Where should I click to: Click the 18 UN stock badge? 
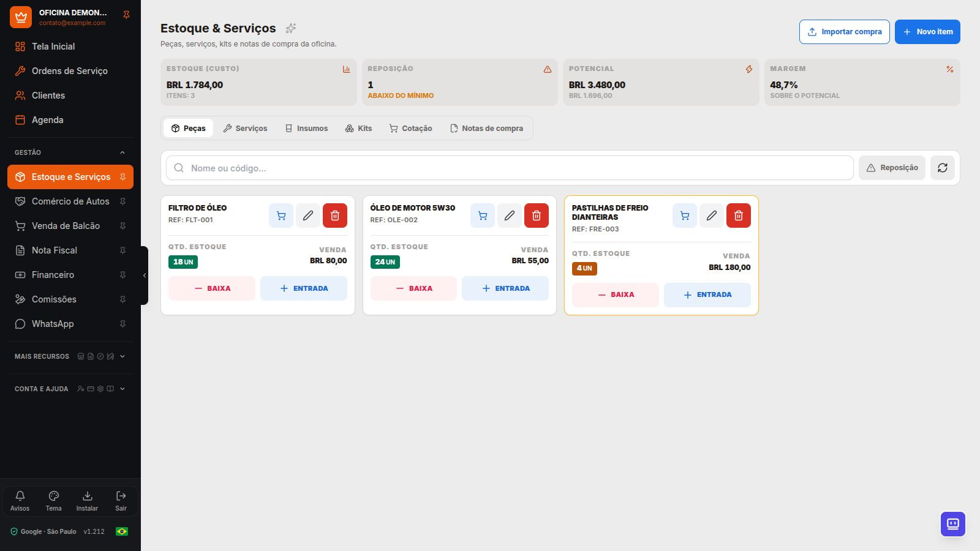click(x=183, y=262)
